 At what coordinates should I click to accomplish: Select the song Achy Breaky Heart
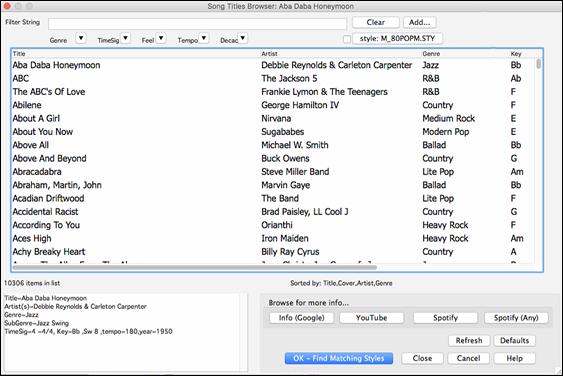(x=49, y=251)
